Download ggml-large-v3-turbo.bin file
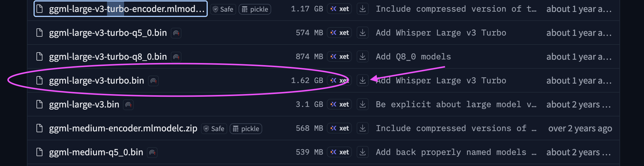Screen dimensions: 644x166 tap(362, 81)
